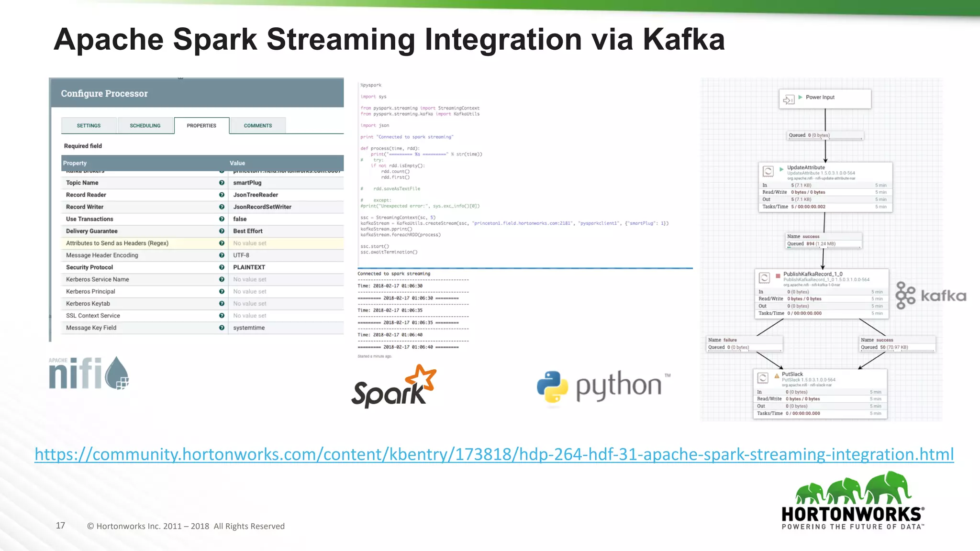This screenshot has height=551, width=980.
Task: Click help icon for Kerberos Keytab
Action: pos(222,303)
